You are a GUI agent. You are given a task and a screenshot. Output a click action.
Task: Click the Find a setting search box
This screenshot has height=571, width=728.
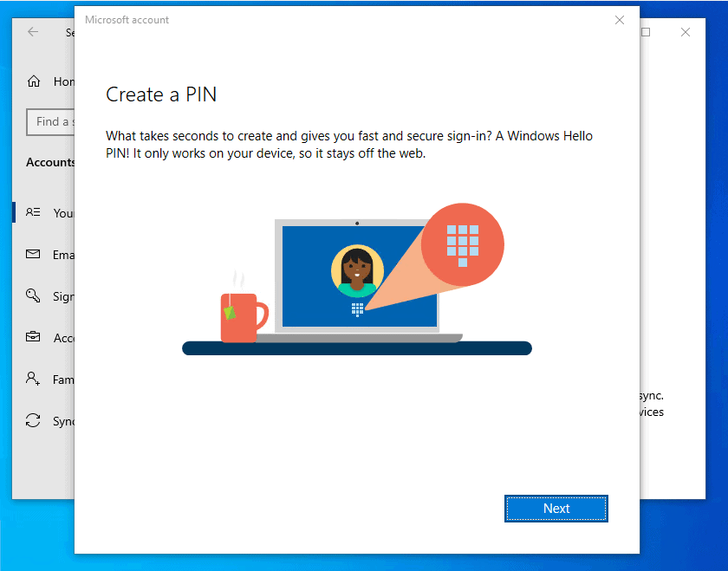point(54,122)
